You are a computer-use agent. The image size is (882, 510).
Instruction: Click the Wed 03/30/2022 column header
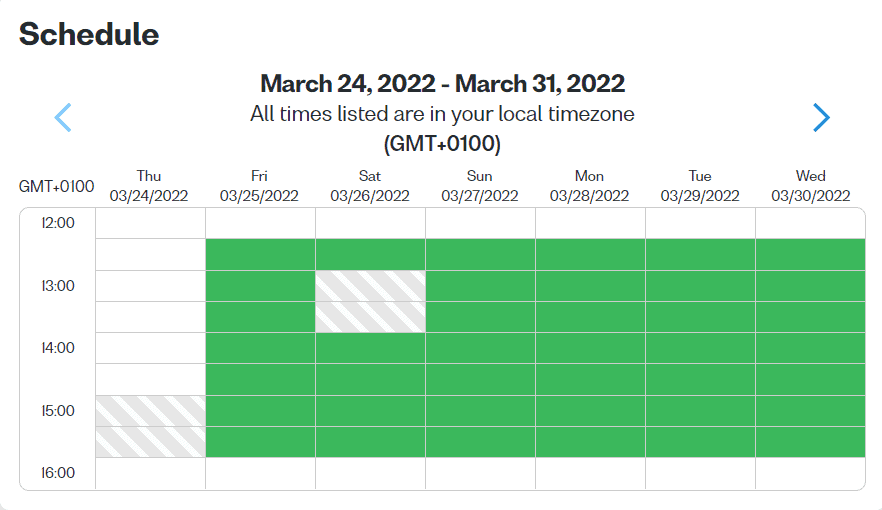click(810, 186)
